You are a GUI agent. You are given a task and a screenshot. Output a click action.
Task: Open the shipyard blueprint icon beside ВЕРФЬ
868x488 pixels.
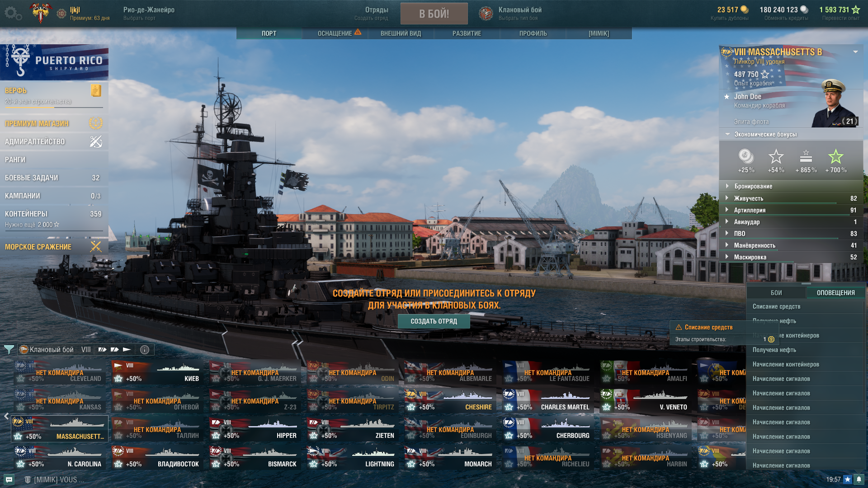(x=96, y=90)
